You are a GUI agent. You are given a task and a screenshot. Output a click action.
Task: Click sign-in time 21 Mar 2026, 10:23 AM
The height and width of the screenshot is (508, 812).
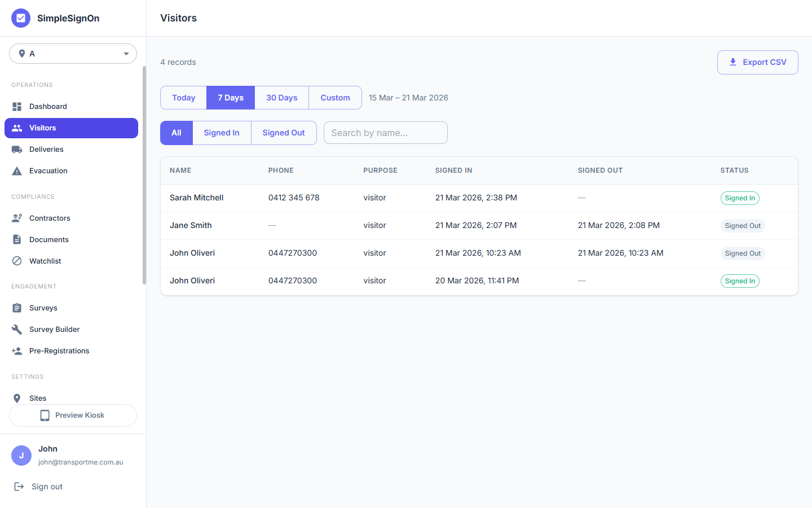[478, 253]
